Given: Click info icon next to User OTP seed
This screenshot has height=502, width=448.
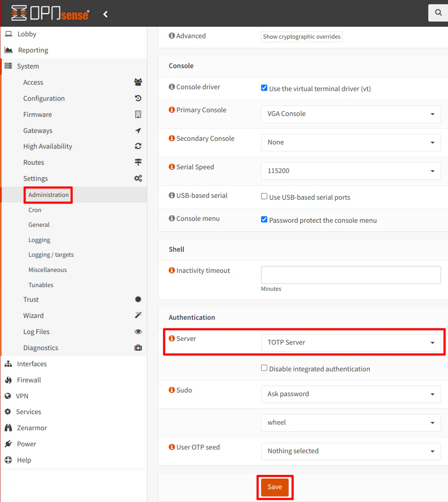Looking at the screenshot, I should [172, 447].
